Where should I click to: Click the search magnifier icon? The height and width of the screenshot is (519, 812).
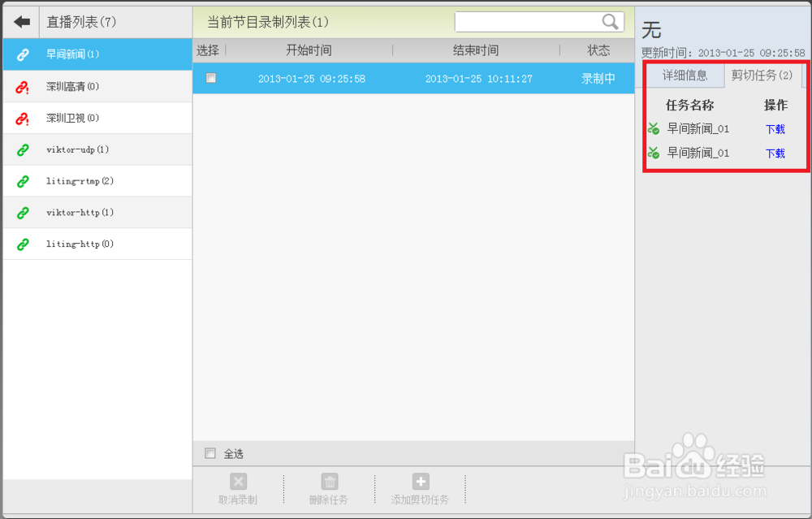(x=611, y=21)
